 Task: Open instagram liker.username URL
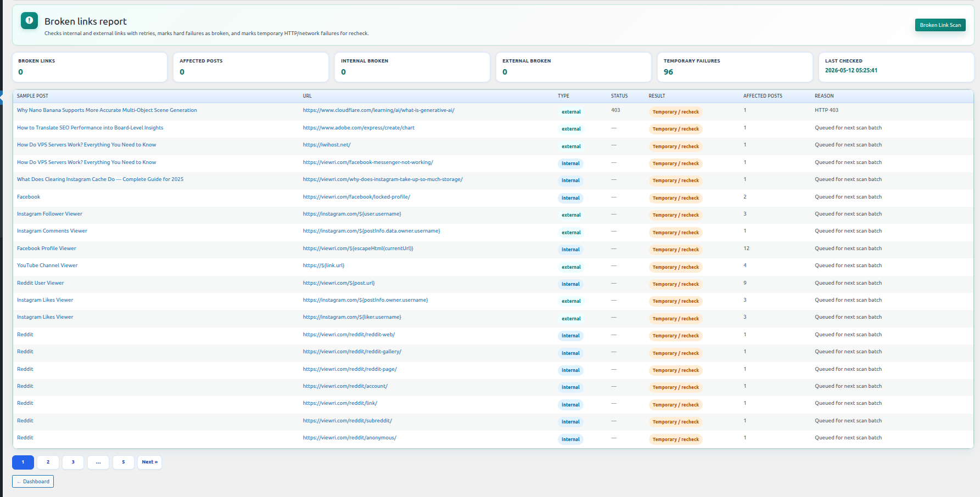(x=352, y=317)
